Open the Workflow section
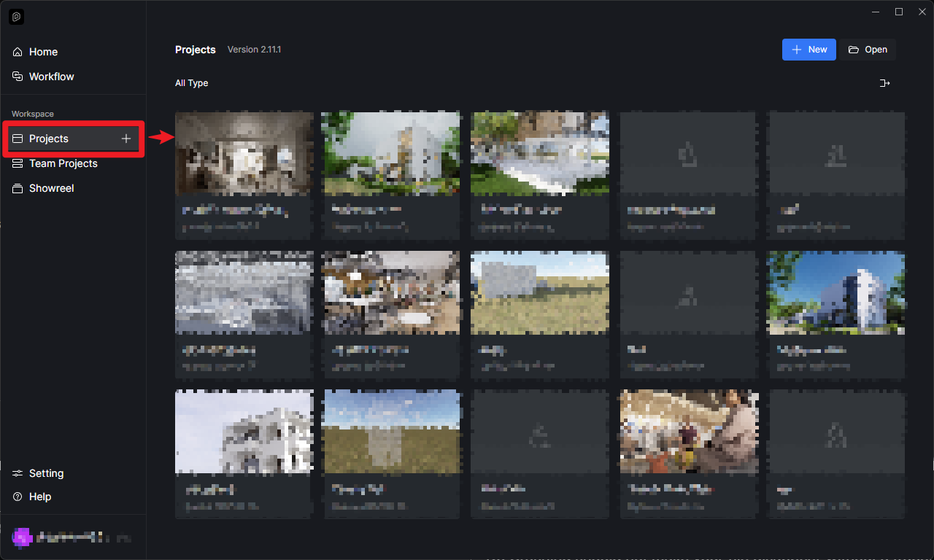Viewport: 934px width, 560px height. 51,77
